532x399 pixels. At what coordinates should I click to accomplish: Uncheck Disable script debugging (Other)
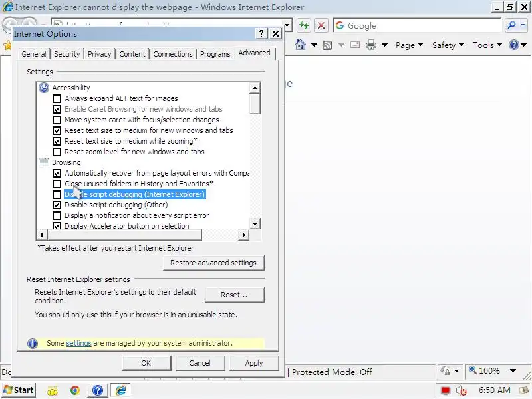point(57,205)
